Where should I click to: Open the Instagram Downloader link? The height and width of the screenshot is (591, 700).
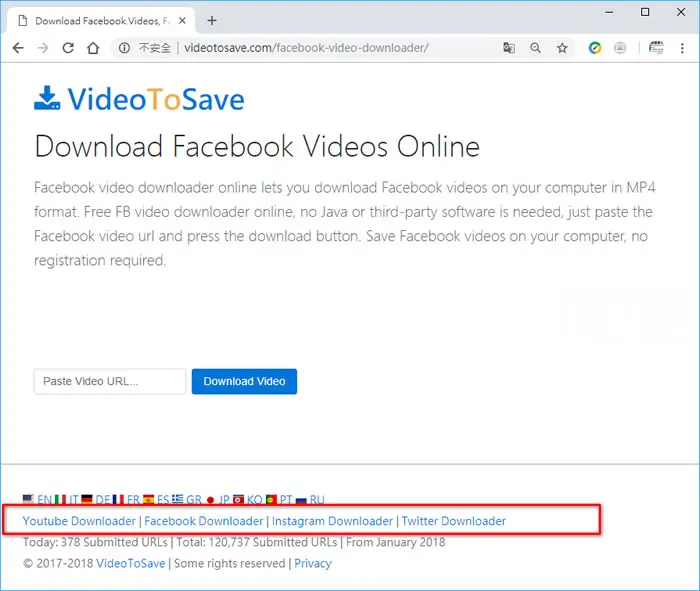tap(332, 521)
